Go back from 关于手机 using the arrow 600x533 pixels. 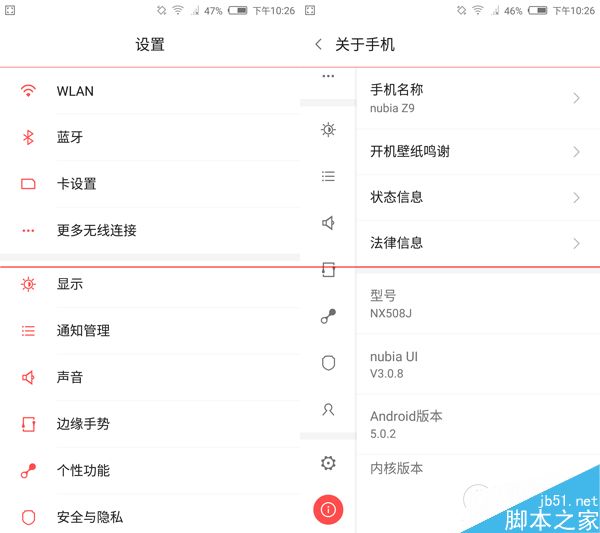[318, 44]
